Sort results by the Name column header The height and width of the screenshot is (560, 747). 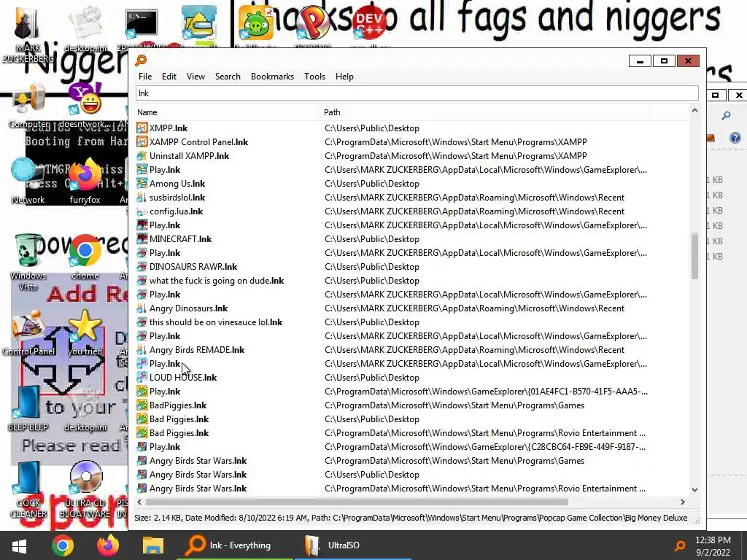(x=228, y=112)
